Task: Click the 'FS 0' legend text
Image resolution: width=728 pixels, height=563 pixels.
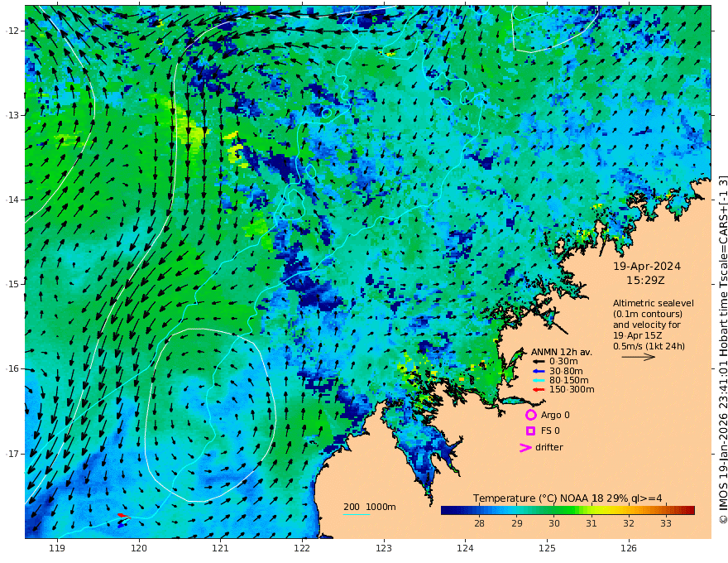Action: click(x=550, y=431)
